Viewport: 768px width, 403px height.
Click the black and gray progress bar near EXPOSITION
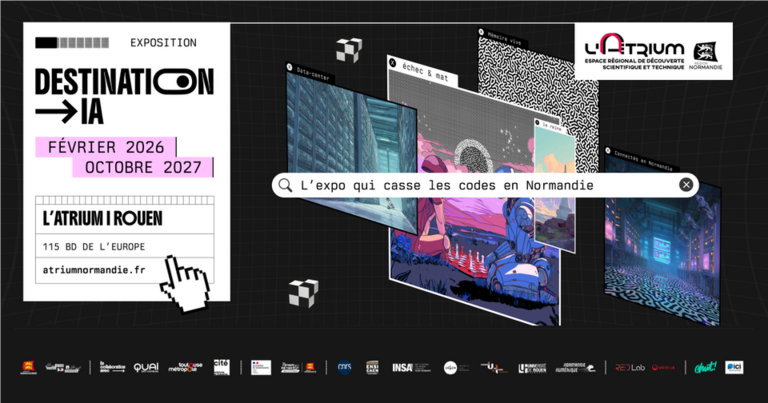point(72,43)
